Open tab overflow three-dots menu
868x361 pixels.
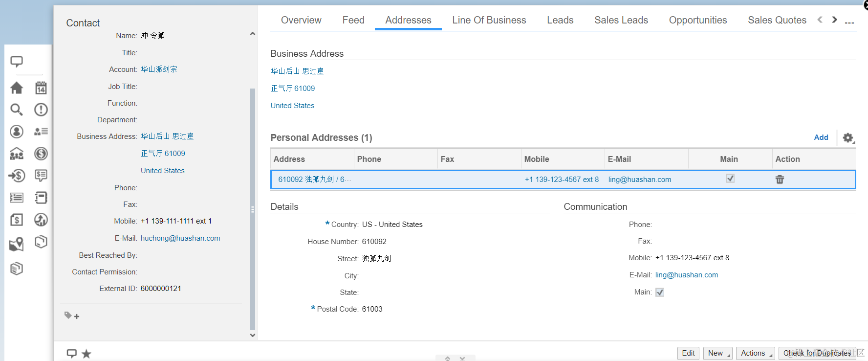coord(849,23)
